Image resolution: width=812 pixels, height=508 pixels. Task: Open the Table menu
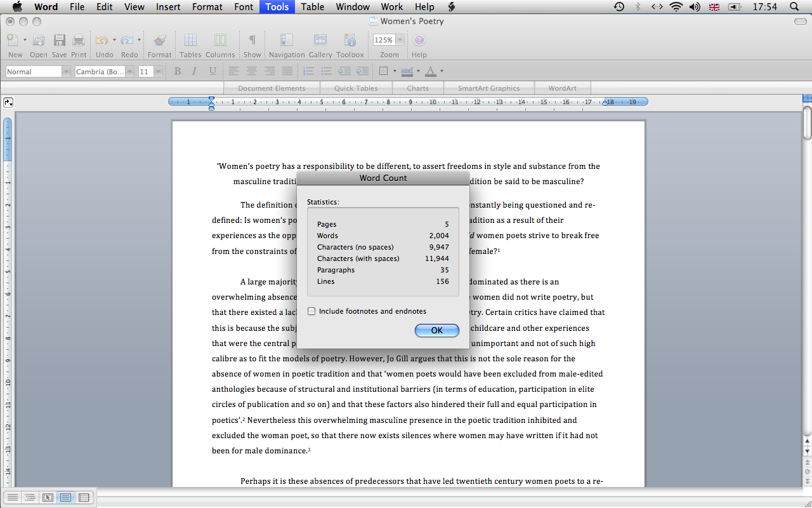pos(313,7)
